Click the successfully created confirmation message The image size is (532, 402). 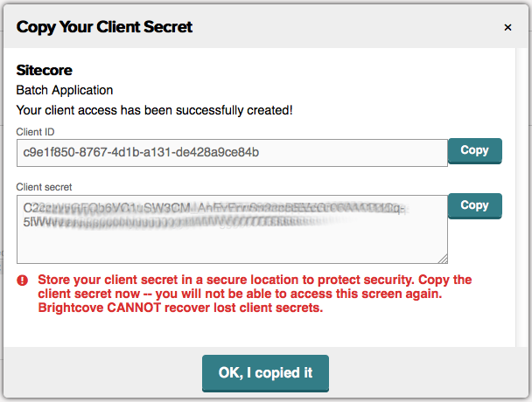coord(154,110)
